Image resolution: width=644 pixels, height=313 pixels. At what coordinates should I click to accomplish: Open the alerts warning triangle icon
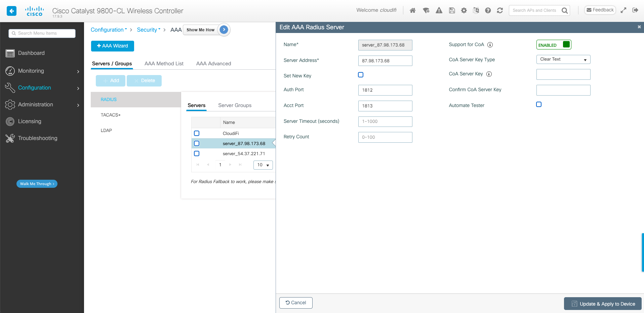click(439, 10)
